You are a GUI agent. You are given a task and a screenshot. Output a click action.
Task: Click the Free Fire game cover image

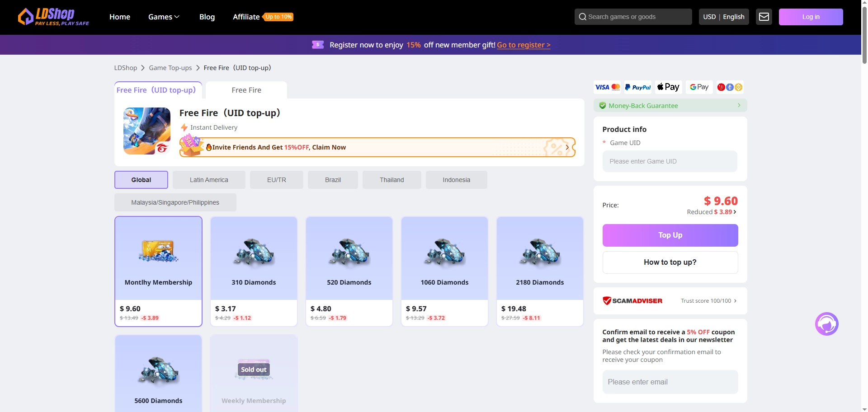[147, 131]
